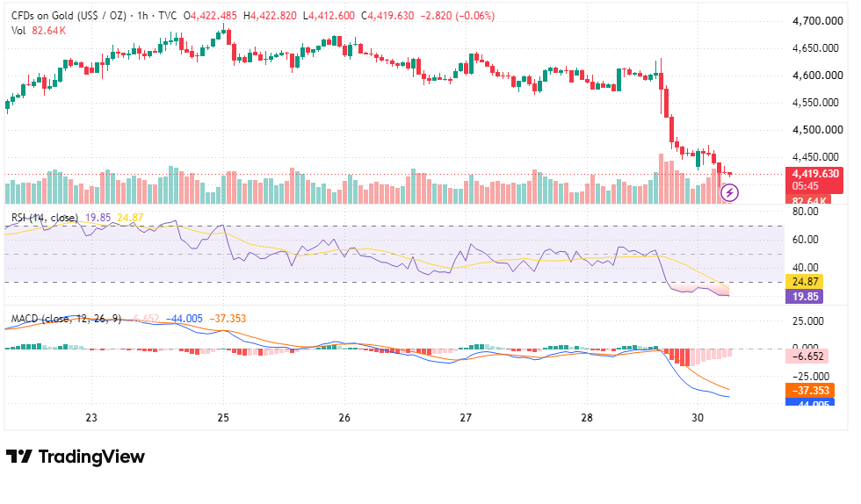Open the TradingView wordmark link
861x504 pixels.
[x=91, y=457]
